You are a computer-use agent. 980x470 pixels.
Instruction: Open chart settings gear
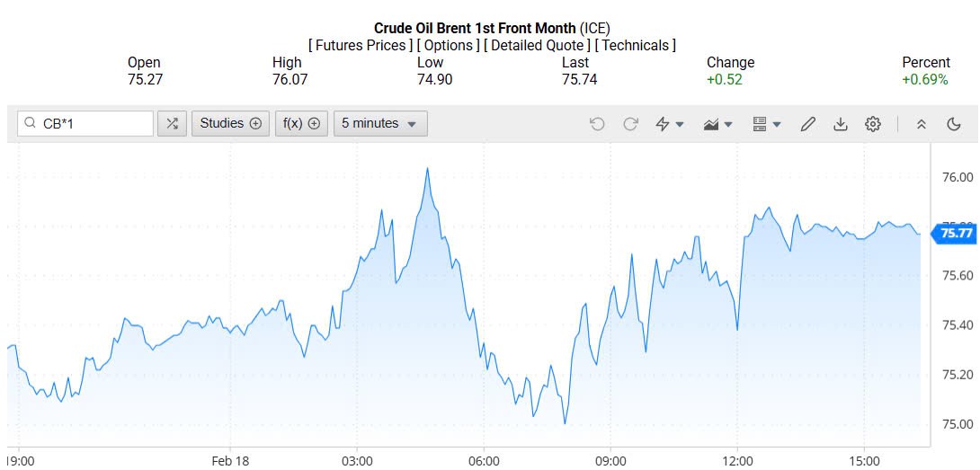point(872,124)
